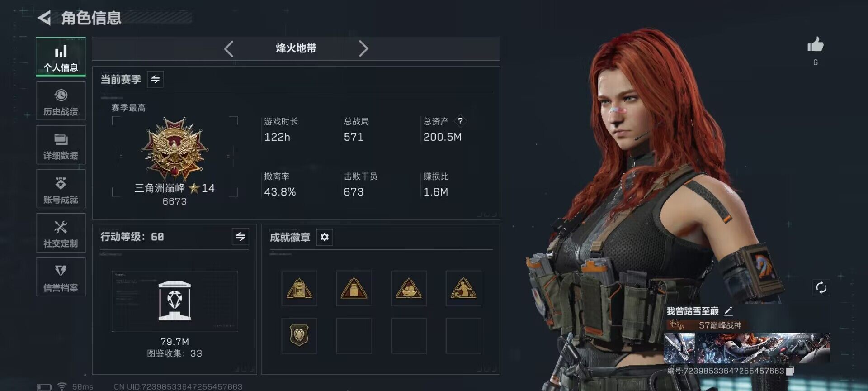Click the 总资产 question mark help icon

[x=460, y=121]
